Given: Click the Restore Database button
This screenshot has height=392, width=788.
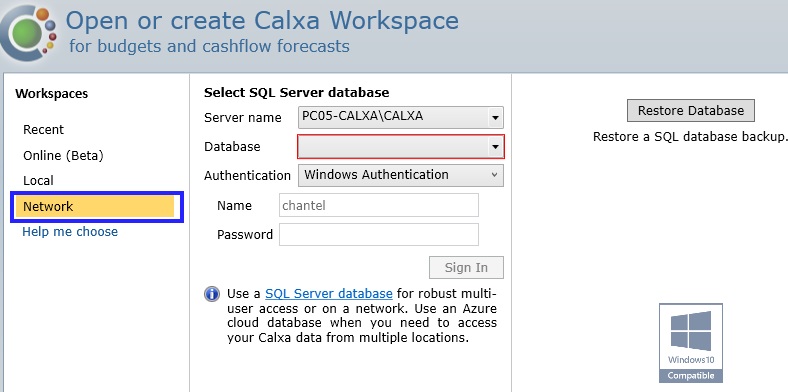Looking at the screenshot, I should 691,111.
